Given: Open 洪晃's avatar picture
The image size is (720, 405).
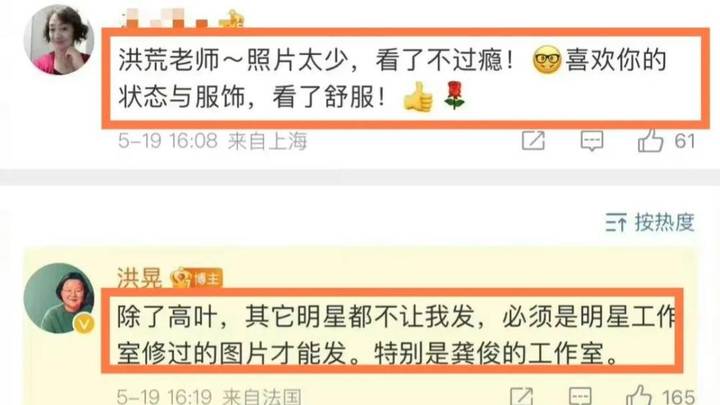Looking at the screenshot, I should point(59,298).
